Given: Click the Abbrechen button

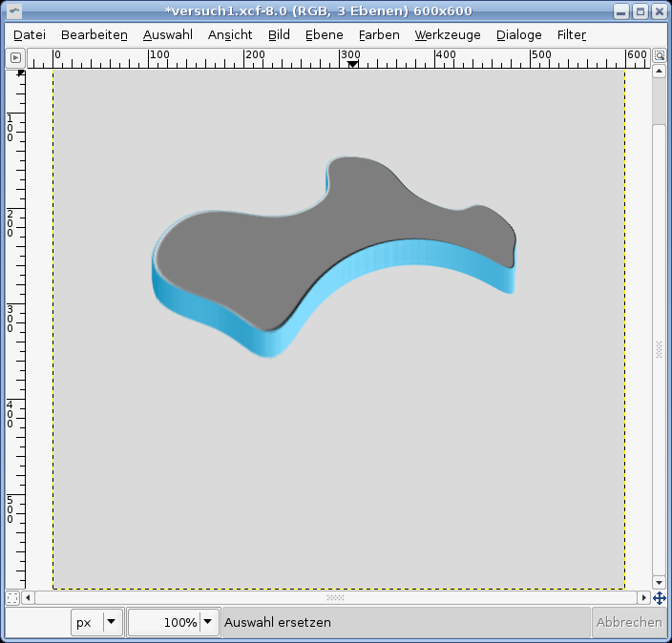Looking at the screenshot, I should click(629, 622).
